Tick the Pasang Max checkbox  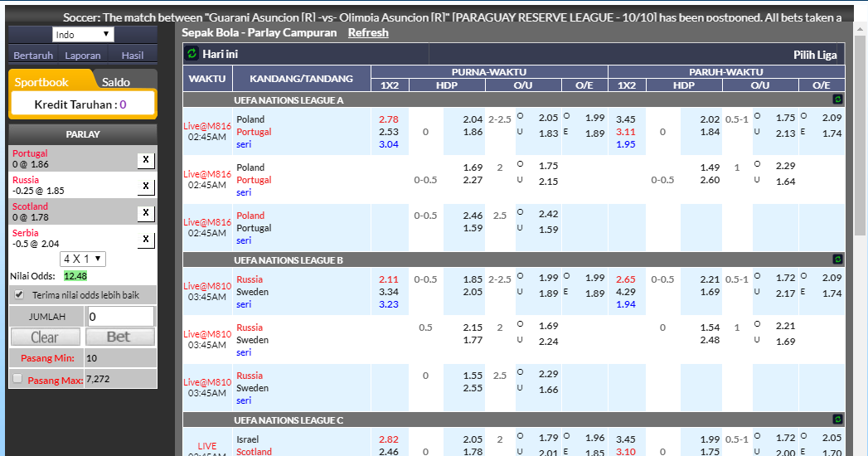coord(17,379)
